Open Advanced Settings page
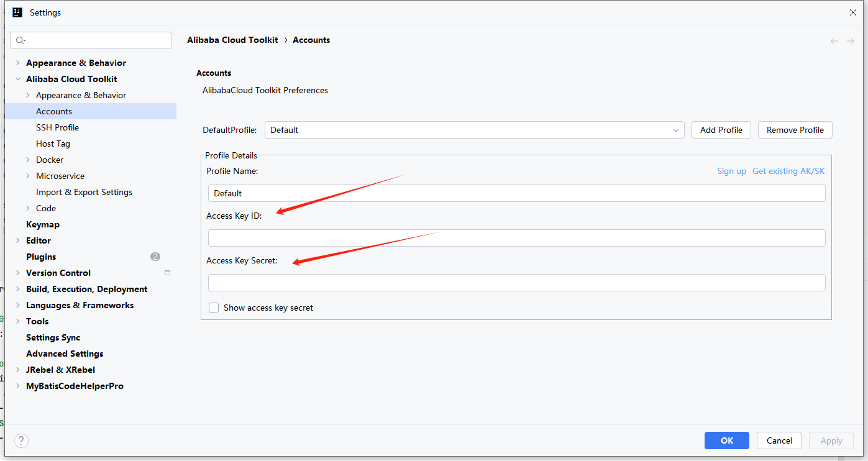This screenshot has width=868, height=461. tap(65, 354)
